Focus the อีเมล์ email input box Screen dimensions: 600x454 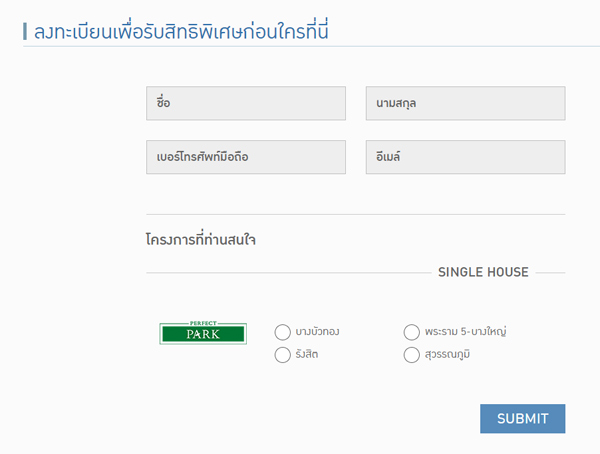[x=465, y=157]
